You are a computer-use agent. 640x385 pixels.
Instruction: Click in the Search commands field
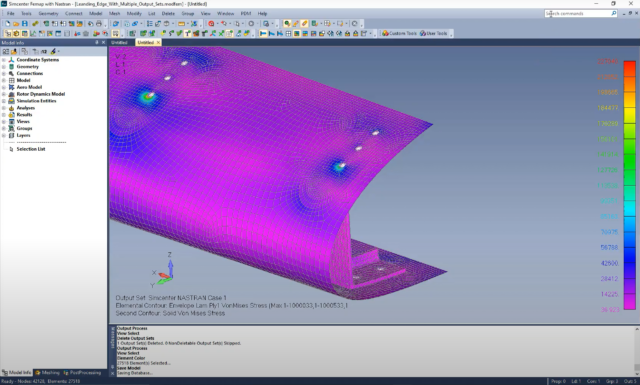coord(577,13)
